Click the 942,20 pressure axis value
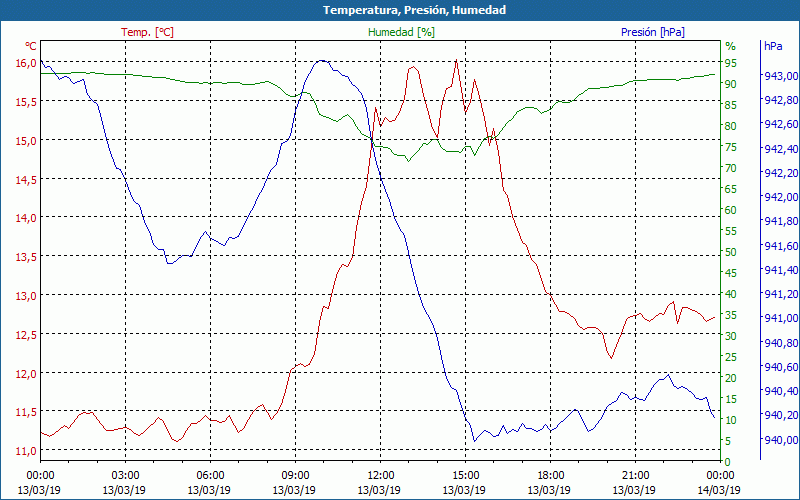The image size is (800, 500). tap(781, 172)
